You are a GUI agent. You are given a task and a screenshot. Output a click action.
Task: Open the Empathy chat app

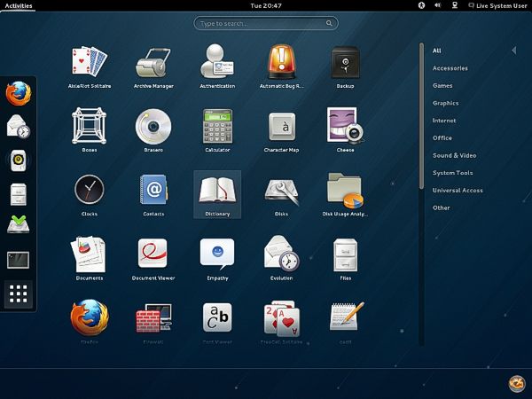click(217, 259)
